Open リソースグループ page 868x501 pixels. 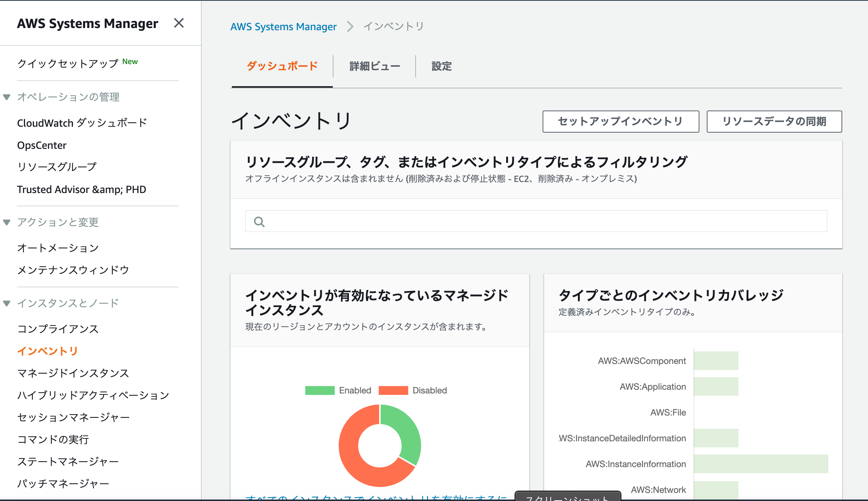pos(57,167)
